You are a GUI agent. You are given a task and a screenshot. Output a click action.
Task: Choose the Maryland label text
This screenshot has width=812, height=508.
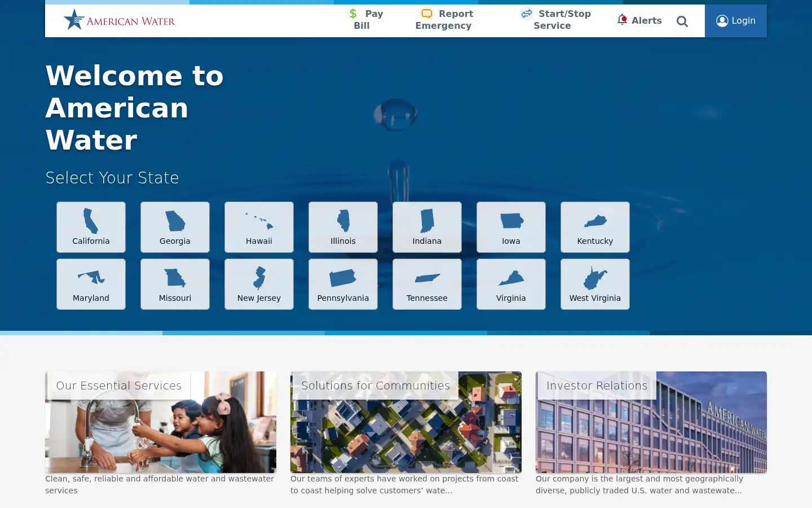91,298
